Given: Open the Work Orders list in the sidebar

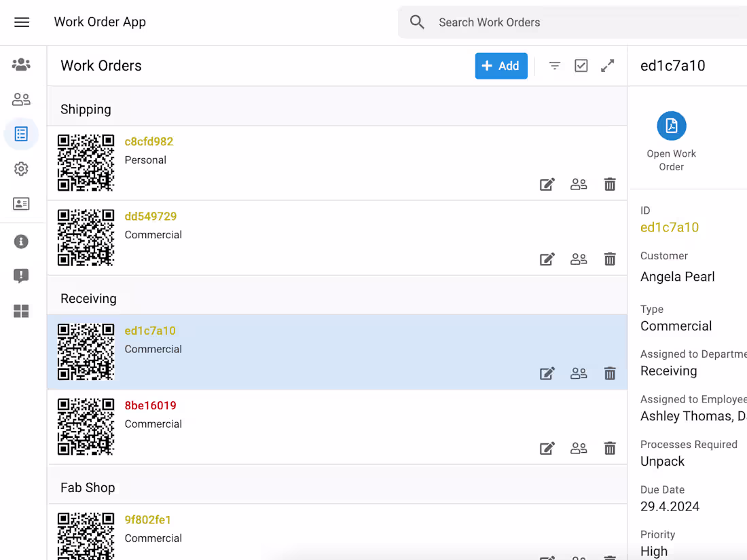Looking at the screenshot, I should 21,134.
